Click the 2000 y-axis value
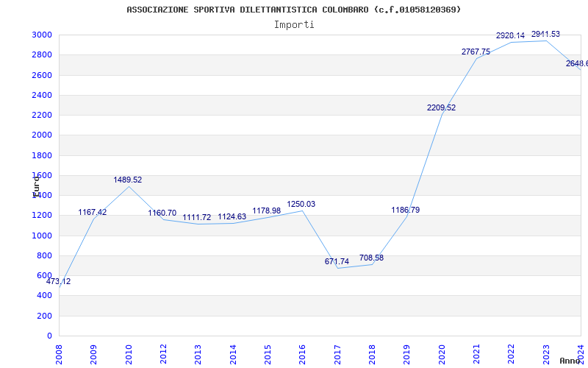 pos(42,135)
